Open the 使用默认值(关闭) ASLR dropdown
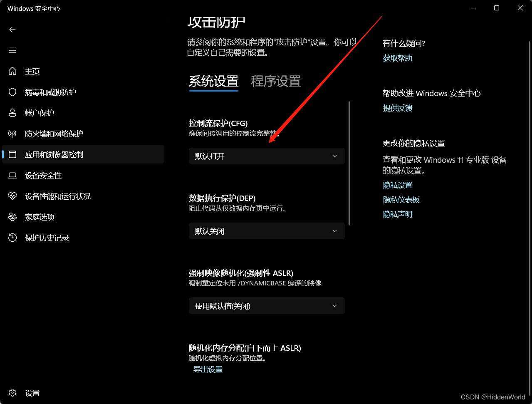This screenshot has height=404, width=532. coord(267,306)
